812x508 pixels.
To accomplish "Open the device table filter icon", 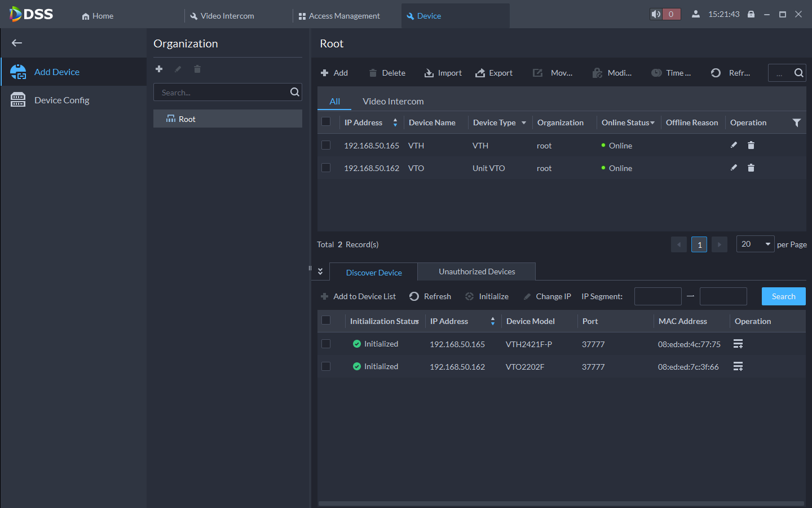I will (x=796, y=122).
